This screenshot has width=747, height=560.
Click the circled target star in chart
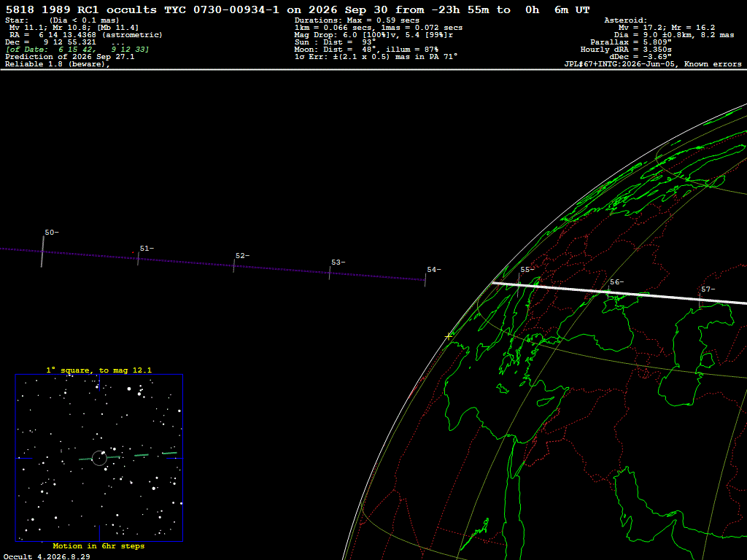coord(99,458)
